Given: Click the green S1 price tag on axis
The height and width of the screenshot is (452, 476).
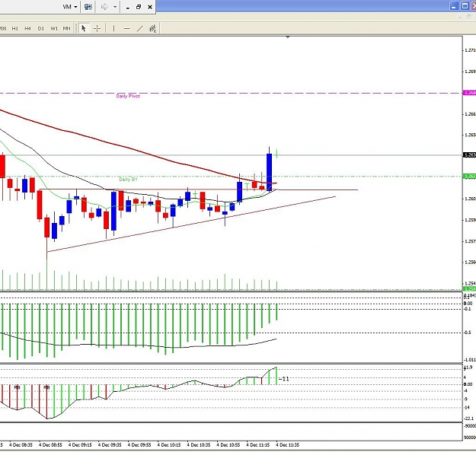Looking at the screenshot, I should [470, 177].
